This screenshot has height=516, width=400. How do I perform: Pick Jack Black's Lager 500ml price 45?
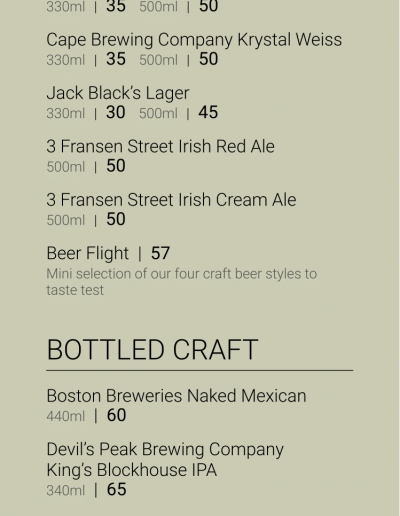[208, 112]
